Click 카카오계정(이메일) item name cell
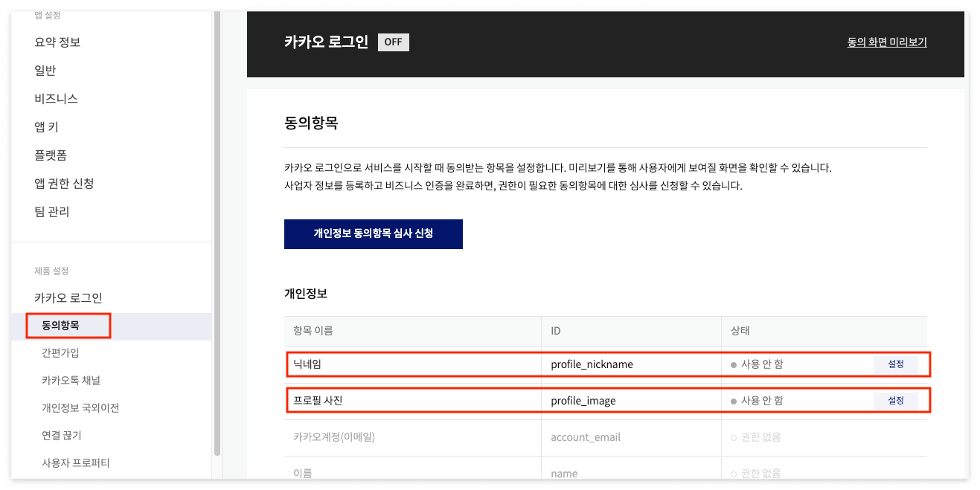This screenshot has width=980, height=490. (x=413, y=437)
